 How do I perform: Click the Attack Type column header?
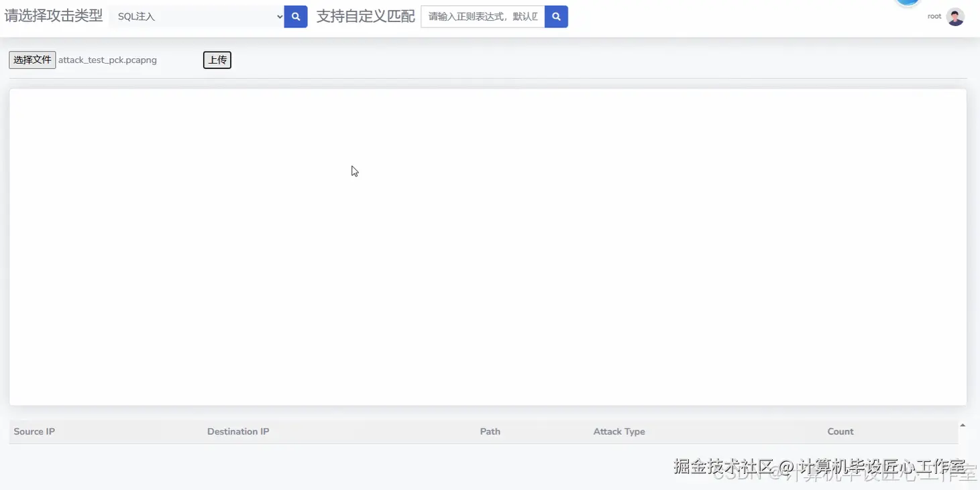(619, 431)
